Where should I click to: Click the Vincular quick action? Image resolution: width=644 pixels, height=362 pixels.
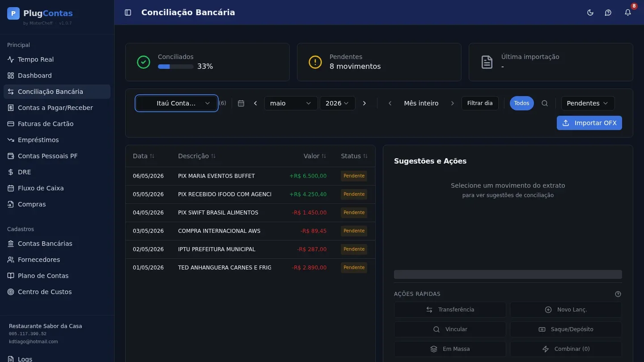[x=450, y=329]
